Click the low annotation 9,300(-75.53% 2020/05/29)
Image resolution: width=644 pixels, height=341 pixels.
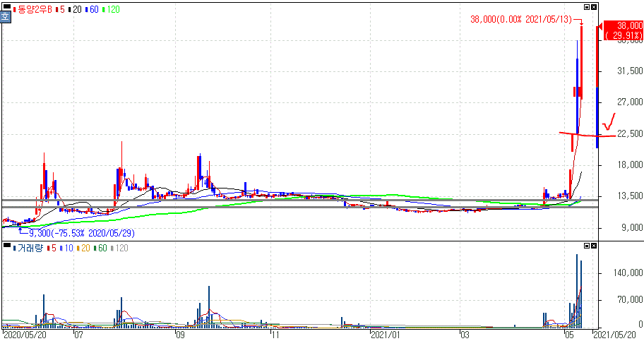coord(82,234)
